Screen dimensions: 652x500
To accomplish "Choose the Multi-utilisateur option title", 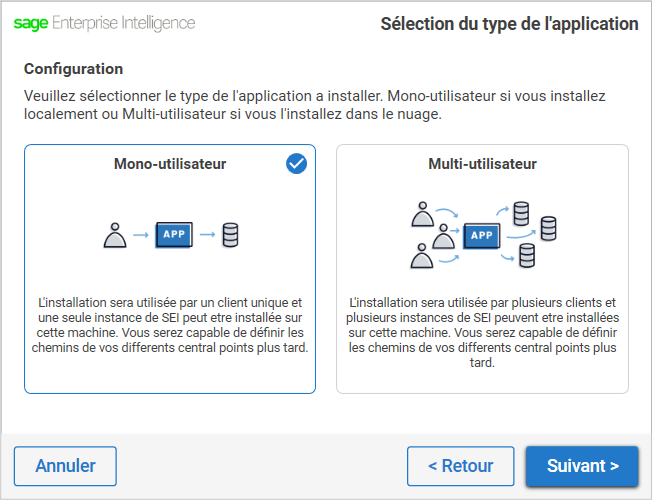I will (482, 164).
